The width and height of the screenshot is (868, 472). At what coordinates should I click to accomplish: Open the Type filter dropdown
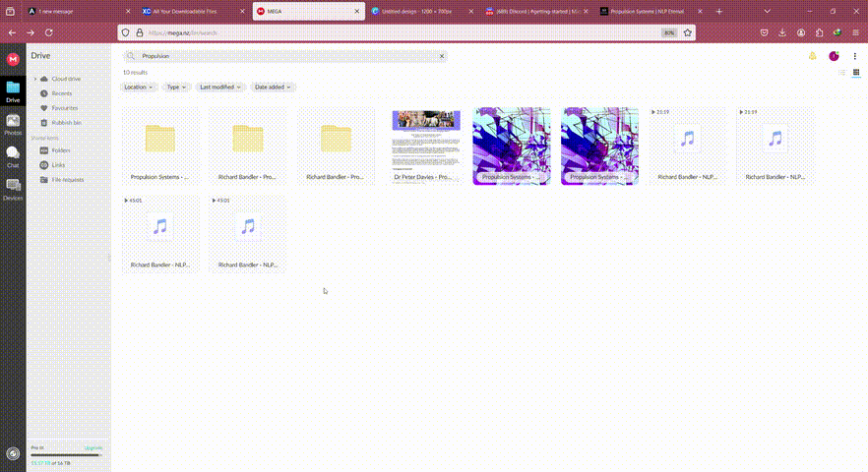coord(176,87)
